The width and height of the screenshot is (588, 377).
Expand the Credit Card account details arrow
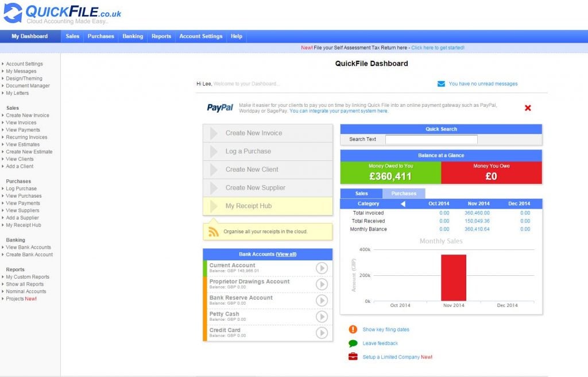[x=322, y=332]
